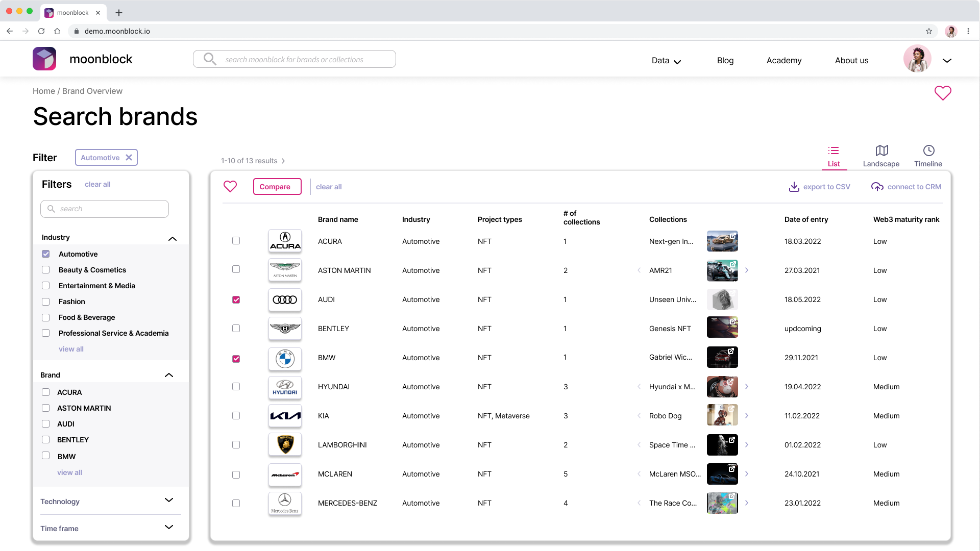Click view all under Industry list
This screenshot has height=551, width=980.
click(x=71, y=349)
